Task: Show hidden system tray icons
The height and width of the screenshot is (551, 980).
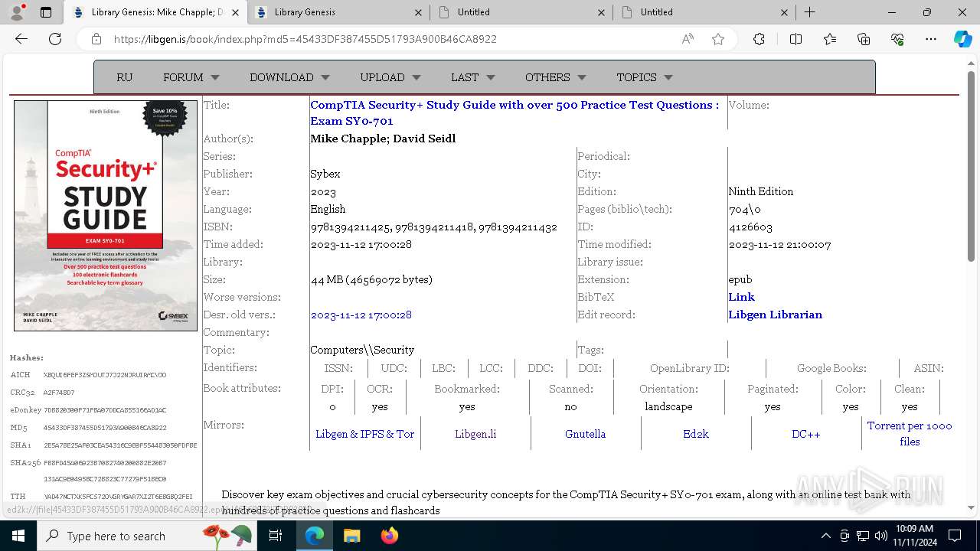Action: [x=825, y=536]
